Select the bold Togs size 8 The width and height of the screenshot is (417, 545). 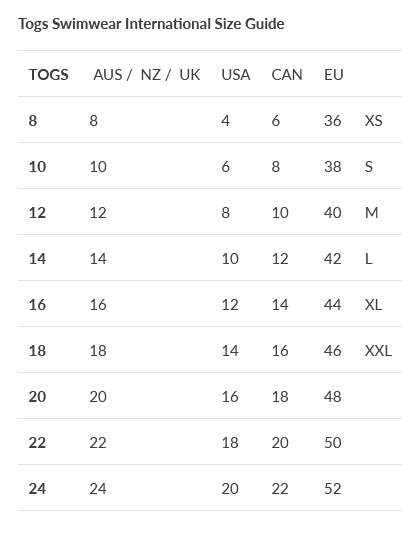[x=33, y=121]
